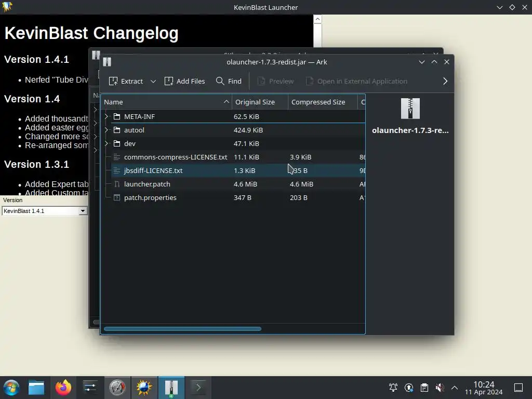Click patch.properties file icon
The width and height of the screenshot is (532, 399).
click(x=117, y=198)
